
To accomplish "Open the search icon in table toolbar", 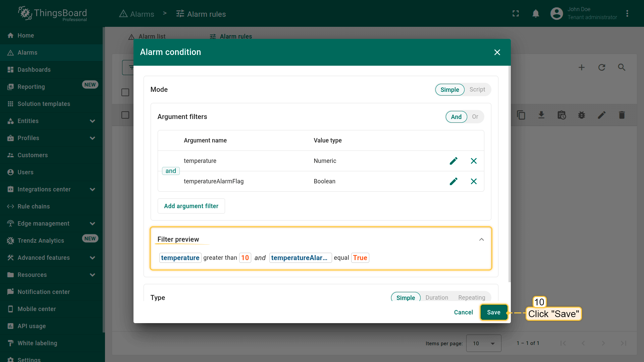I will (x=622, y=67).
